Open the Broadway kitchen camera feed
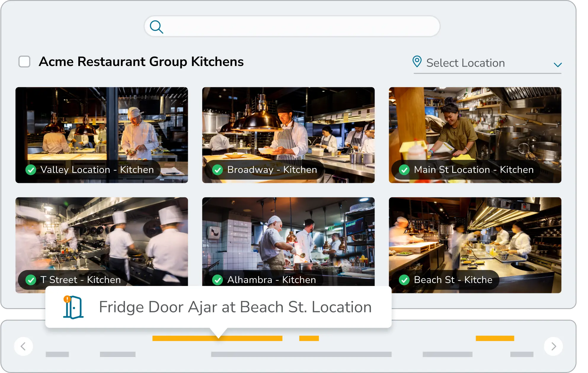The width and height of the screenshot is (588, 373). tap(288, 127)
